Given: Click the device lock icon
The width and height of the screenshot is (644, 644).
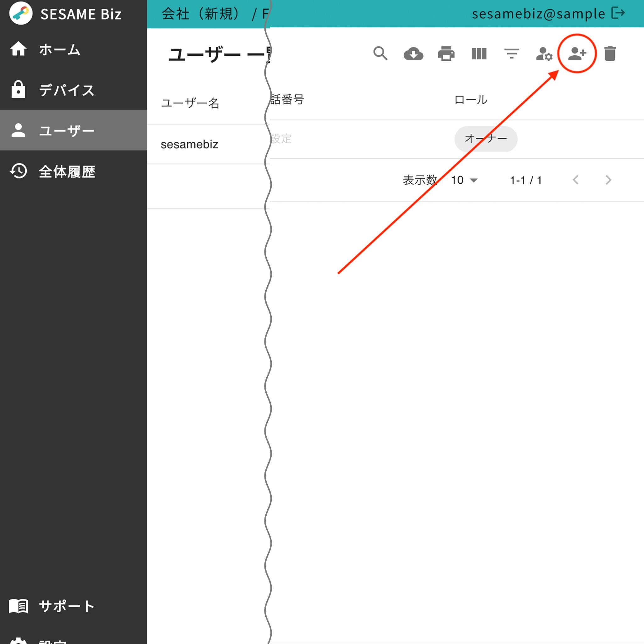Looking at the screenshot, I should [x=18, y=89].
